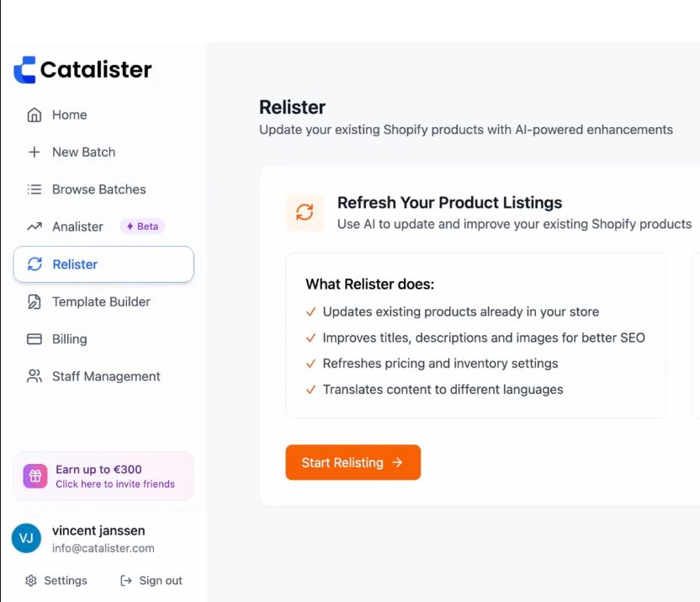Click the invite friends referral link

[x=115, y=484]
